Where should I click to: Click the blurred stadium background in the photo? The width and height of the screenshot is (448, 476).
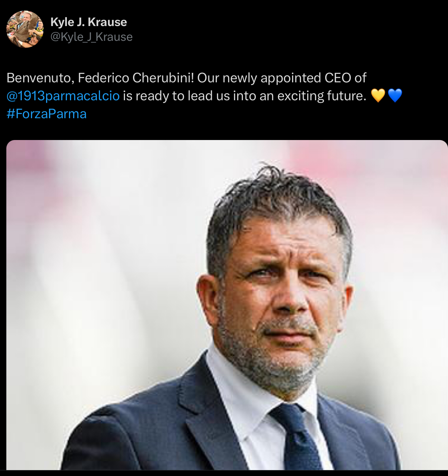[88, 211]
